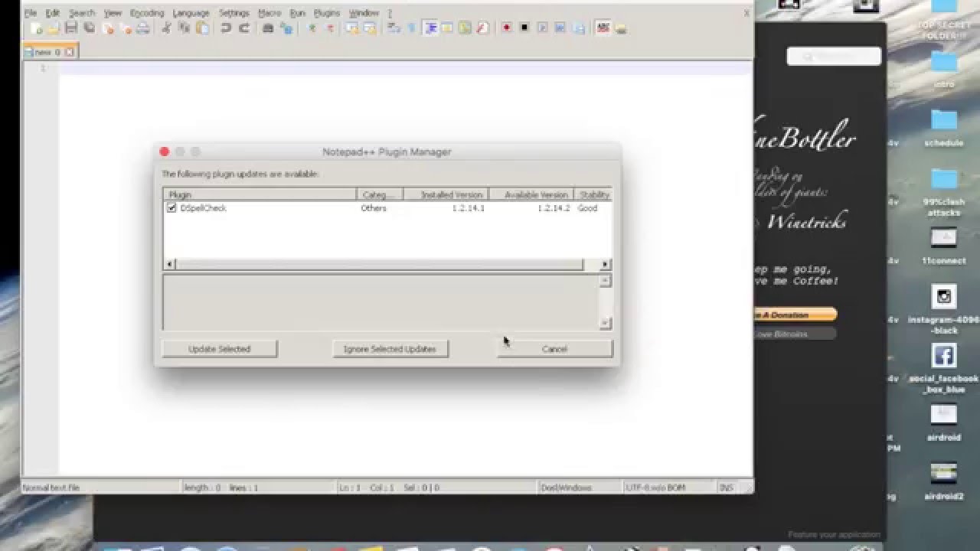Screen dimensions: 980x551
Task: Click the Installed Version column header
Action: click(x=446, y=194)
